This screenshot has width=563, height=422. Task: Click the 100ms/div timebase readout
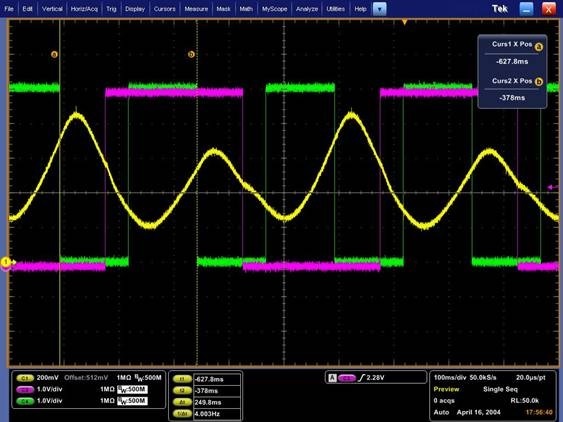coord(451,377)
